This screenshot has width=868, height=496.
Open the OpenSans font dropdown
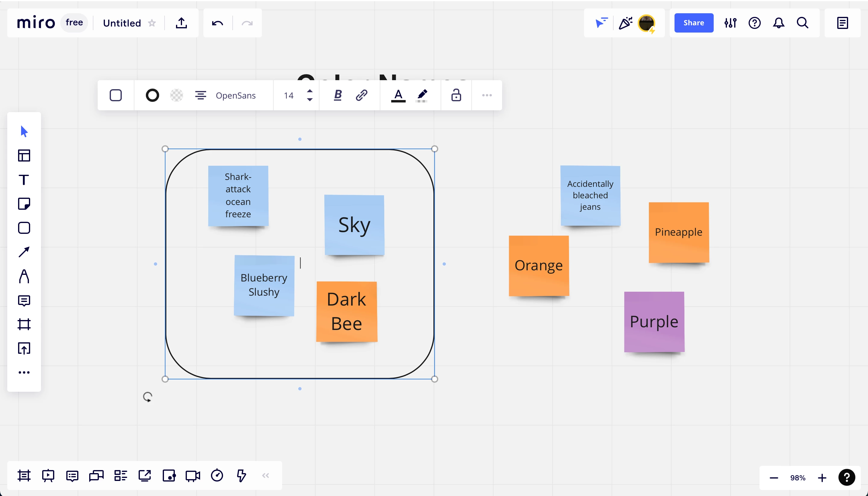(x=236, y=96)
